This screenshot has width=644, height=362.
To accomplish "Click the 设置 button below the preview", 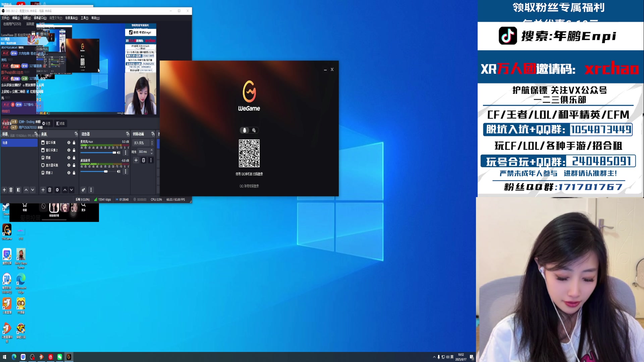I will [x=46, y=123].
